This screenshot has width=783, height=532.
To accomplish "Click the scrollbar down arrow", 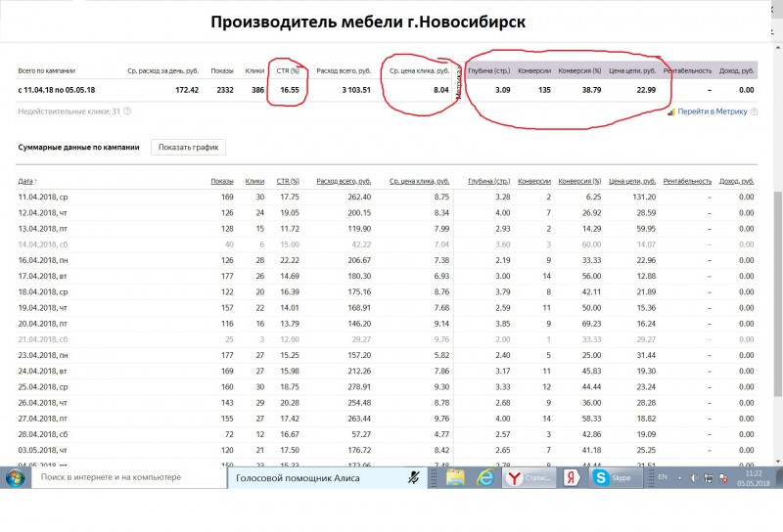I will point(778,462).
